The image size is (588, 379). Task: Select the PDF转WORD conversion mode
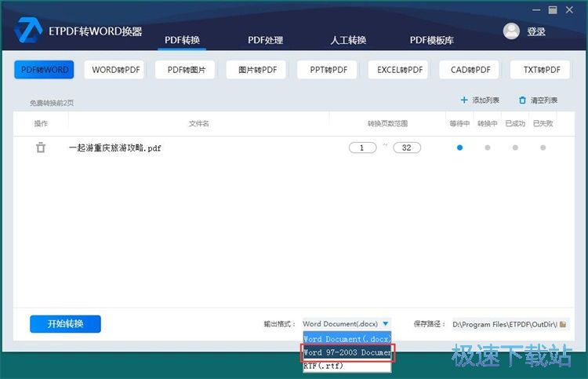(x=44, y=70)
